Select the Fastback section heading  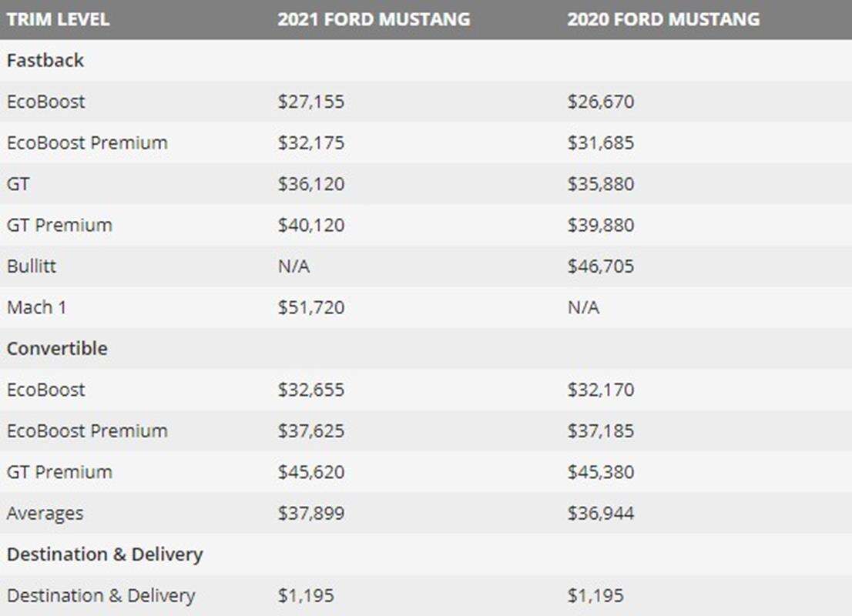coord(45,61)
